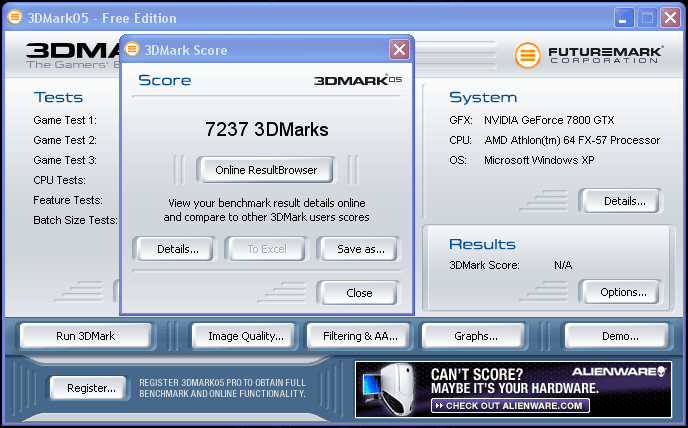This screenshot has width=688, height=428.
Task: Click the Alienware computer image in ad
Action: pos(390,389)
